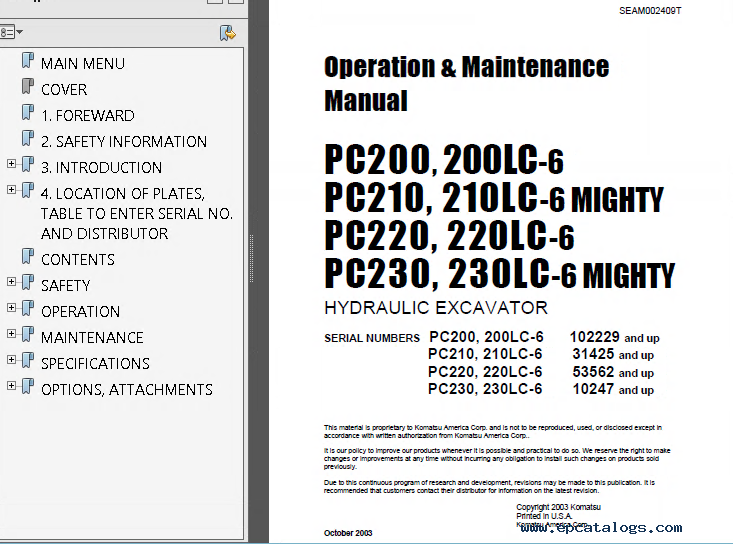
Task: Go to the COVER bookmark
Action: [64, 90]
